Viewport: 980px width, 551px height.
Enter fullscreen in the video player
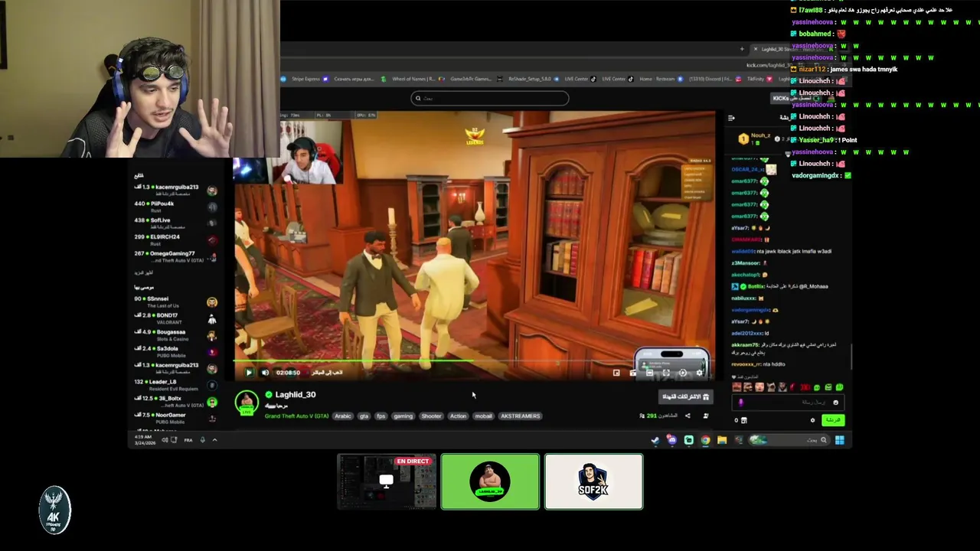point(666,373)
